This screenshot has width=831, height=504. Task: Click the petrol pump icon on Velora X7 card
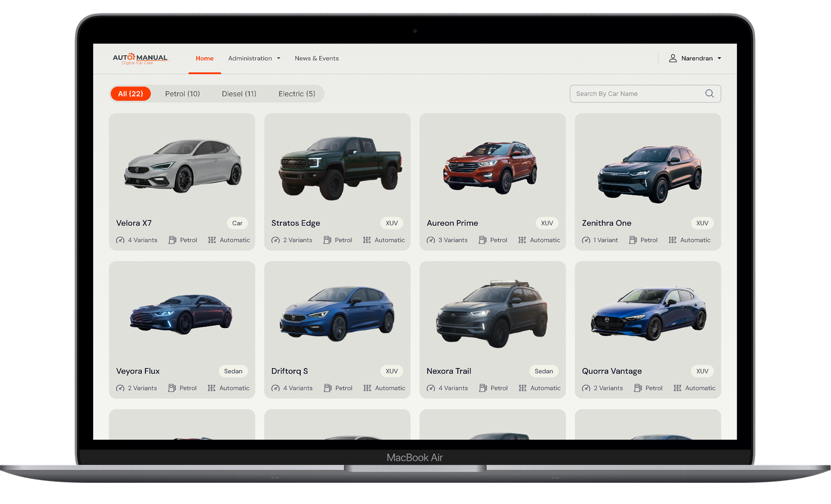pos(171,240)
